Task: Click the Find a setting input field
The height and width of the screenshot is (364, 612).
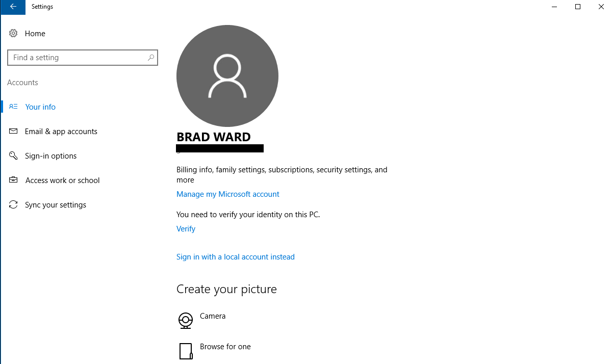Action: click(x=76, y=57)
